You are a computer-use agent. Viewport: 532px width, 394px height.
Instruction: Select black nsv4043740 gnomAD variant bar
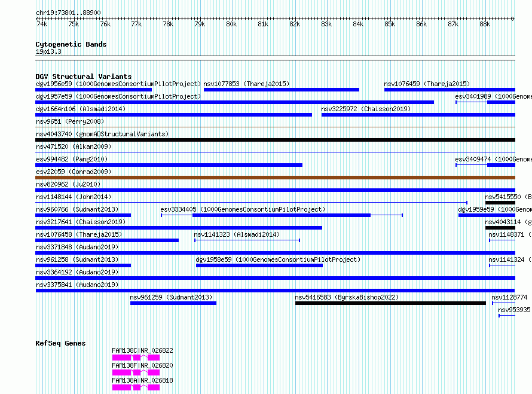pos(275,140)
